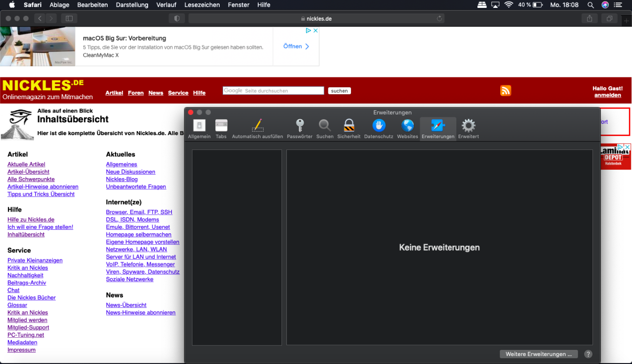Image resolution: width=632 pixels, height=364 pixels.
Task: Open the Aktuelle Artikel link
Action: click(x=26, y=164)
